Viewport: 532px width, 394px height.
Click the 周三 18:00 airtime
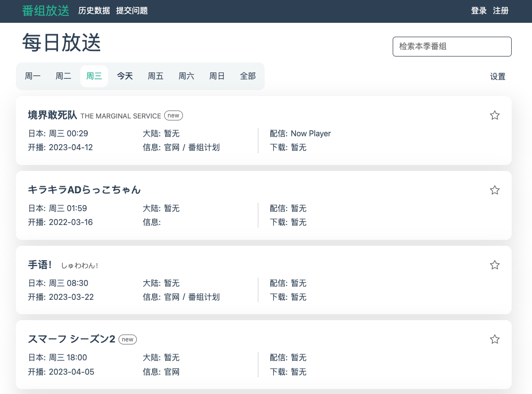68,358
